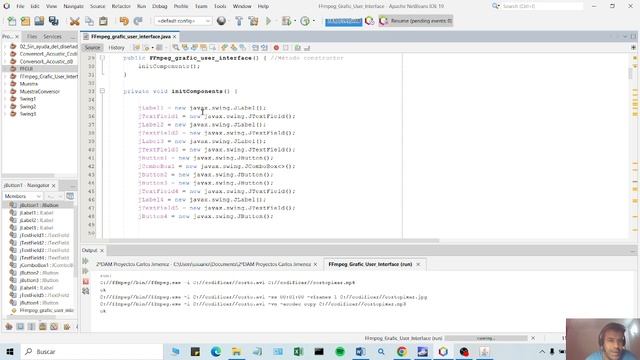Screen dimensions: 640x360
Task: Click the red Stop button in Output
Action: pos(86,281)
